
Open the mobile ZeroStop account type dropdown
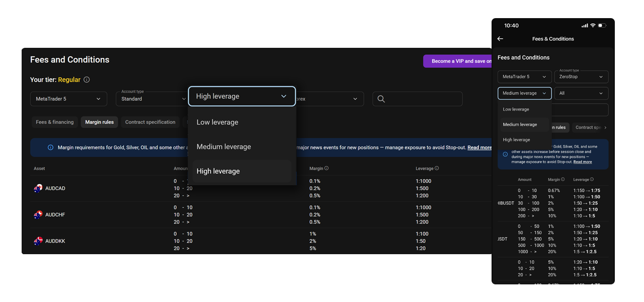coord(582,77)
